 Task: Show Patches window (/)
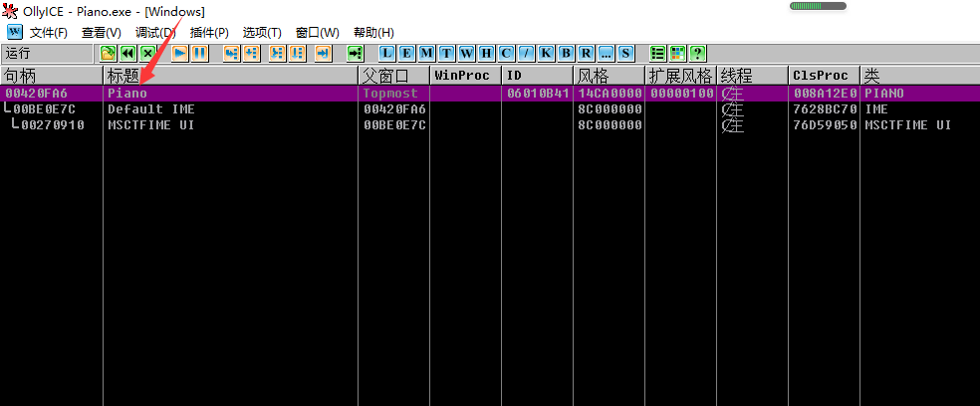tap(526, 53)
